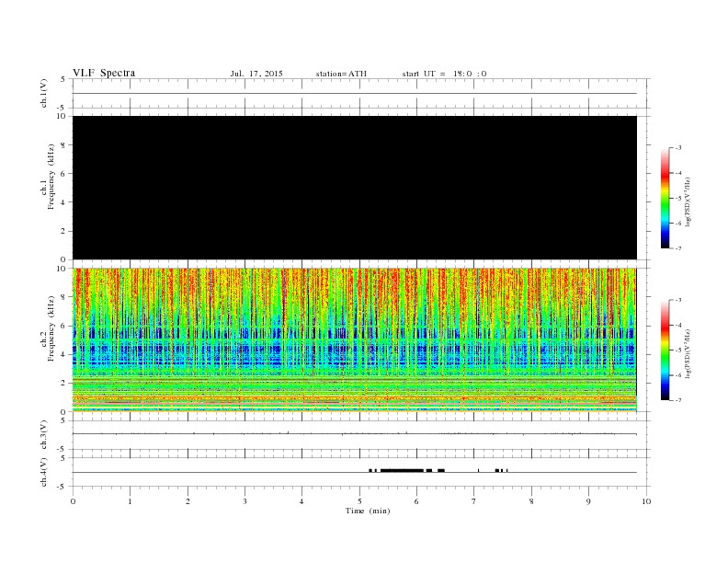Screen dimensions: 728x563
Task: Click the "-3" tick on ch.1 colorbar
Action: point(677,148)
